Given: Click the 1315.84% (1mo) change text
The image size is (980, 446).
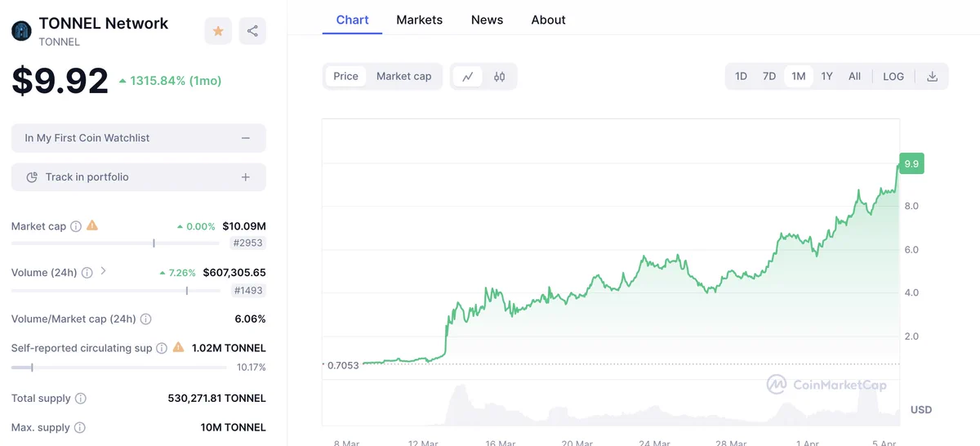Looking at the screenshot, I should pyautogui.click(x=170, y=81).
